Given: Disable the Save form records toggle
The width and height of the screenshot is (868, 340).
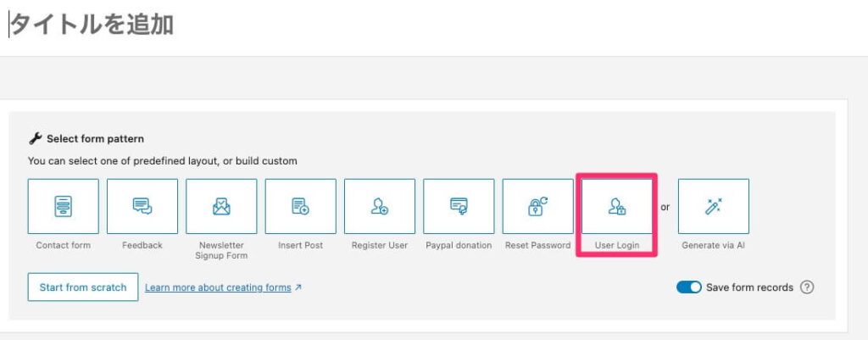Looking at the screenshot, I should coord(689,287).
